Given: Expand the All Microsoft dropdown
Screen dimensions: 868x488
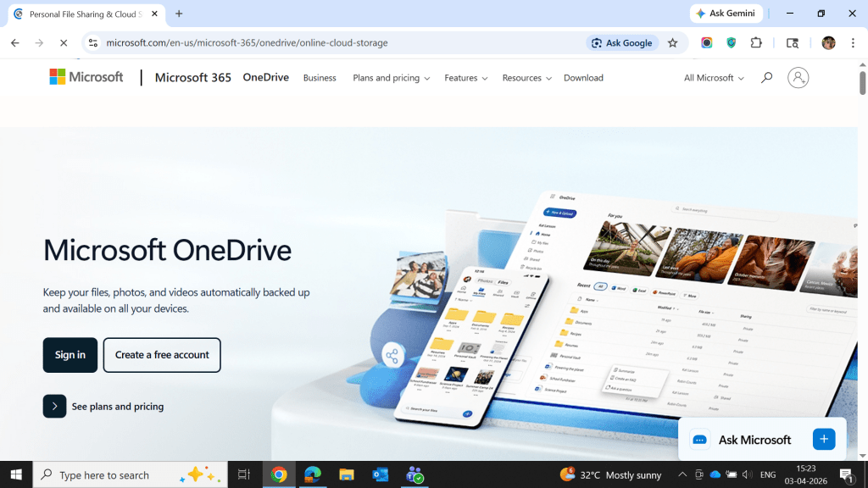Looking at the screenshot, I should click(x=713, y=77).
